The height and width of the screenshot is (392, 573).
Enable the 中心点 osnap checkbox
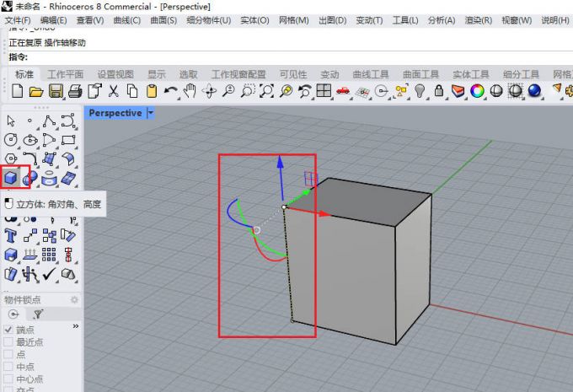pyautogui.click(x=8, y=379)
